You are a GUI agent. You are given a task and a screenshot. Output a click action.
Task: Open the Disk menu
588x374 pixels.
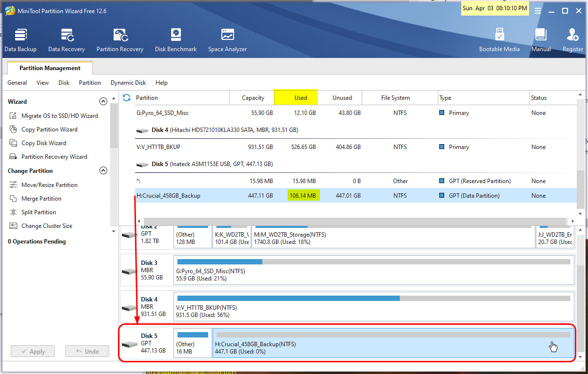pyautogui.click(x=64, y=83)
